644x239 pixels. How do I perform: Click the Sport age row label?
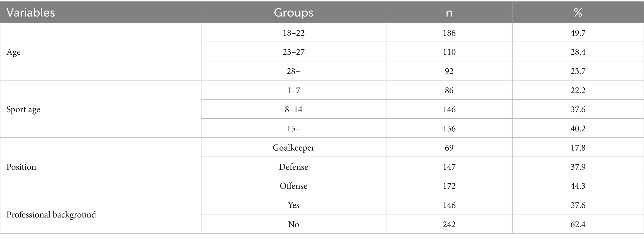[x=23, y=110]
